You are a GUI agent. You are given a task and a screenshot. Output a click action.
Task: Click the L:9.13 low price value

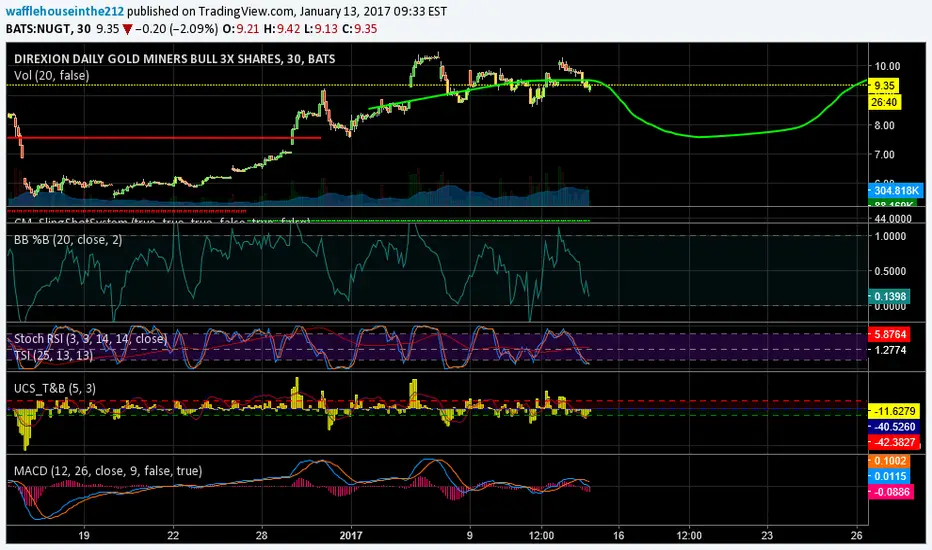[x=321, y=29]
